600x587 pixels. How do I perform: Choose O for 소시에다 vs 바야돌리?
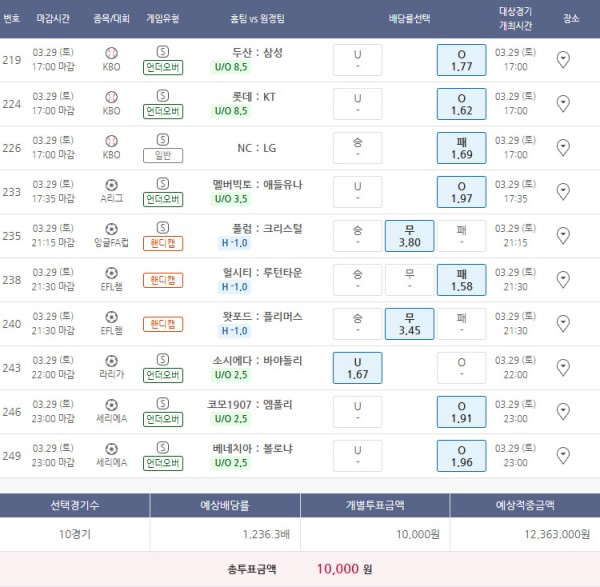[462, 367]
